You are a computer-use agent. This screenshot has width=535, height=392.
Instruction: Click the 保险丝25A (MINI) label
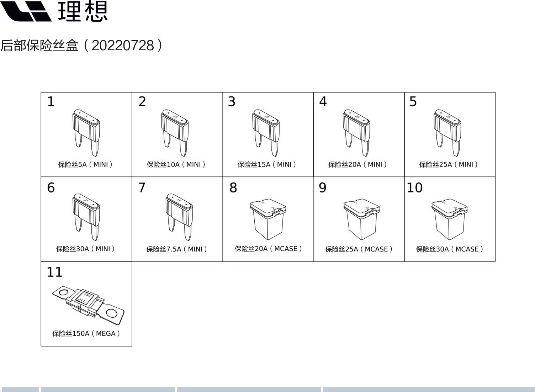coord(449,164)
